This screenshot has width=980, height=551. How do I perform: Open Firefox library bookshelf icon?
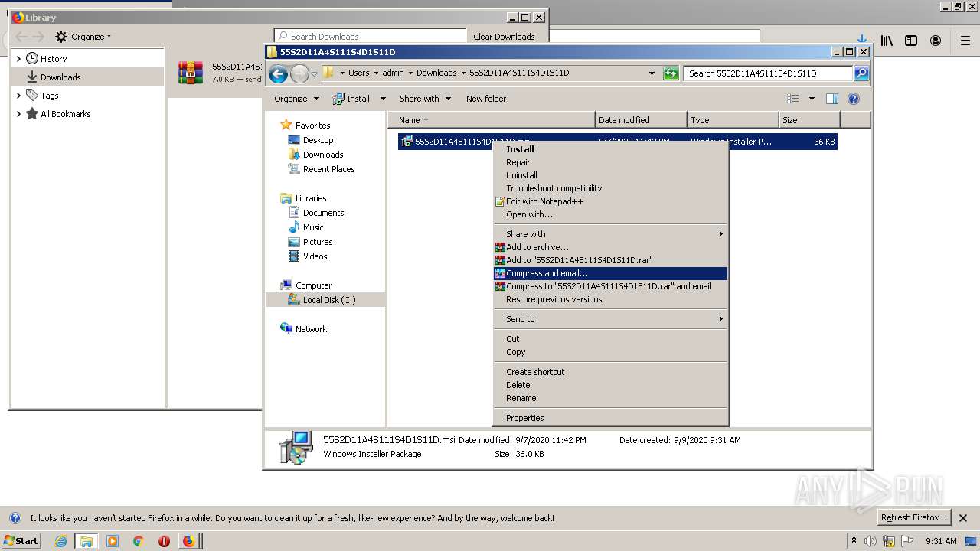(x=887, y=41)
